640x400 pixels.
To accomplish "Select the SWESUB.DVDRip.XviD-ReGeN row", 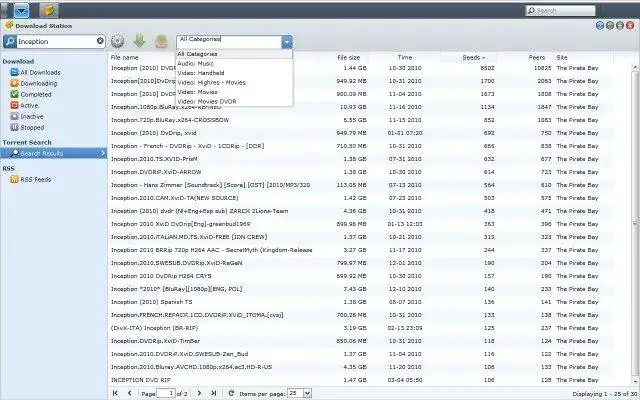I will (361, 263).
